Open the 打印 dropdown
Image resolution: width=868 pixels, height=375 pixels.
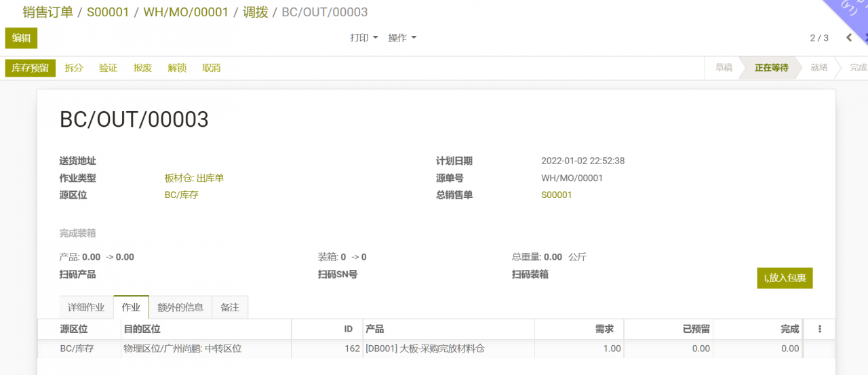(x=363, y=38)
